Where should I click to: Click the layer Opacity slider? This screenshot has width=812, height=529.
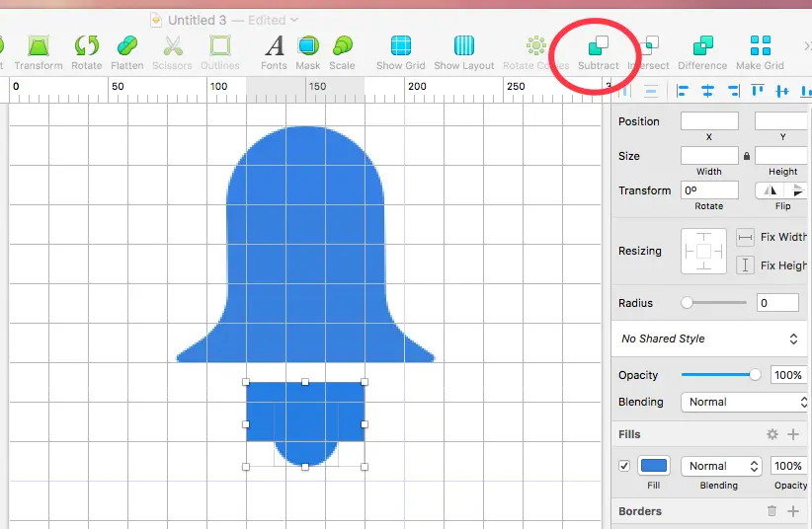click(x=721, y=375)
